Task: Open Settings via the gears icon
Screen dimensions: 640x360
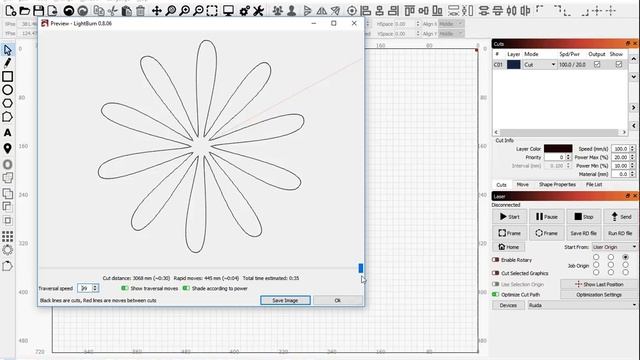Action: point(244,11)
